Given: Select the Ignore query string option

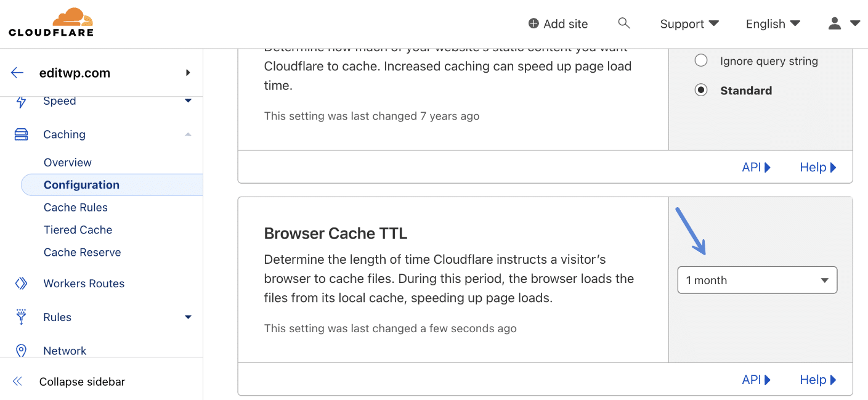Looking at the screenshot, I should pyautogui.click(x=701, y=61).
